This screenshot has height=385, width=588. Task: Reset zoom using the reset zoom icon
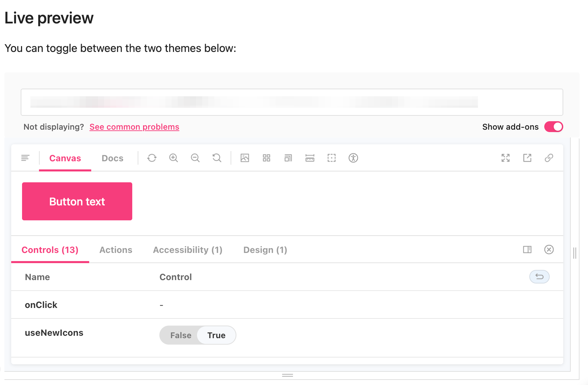[217, 158]
